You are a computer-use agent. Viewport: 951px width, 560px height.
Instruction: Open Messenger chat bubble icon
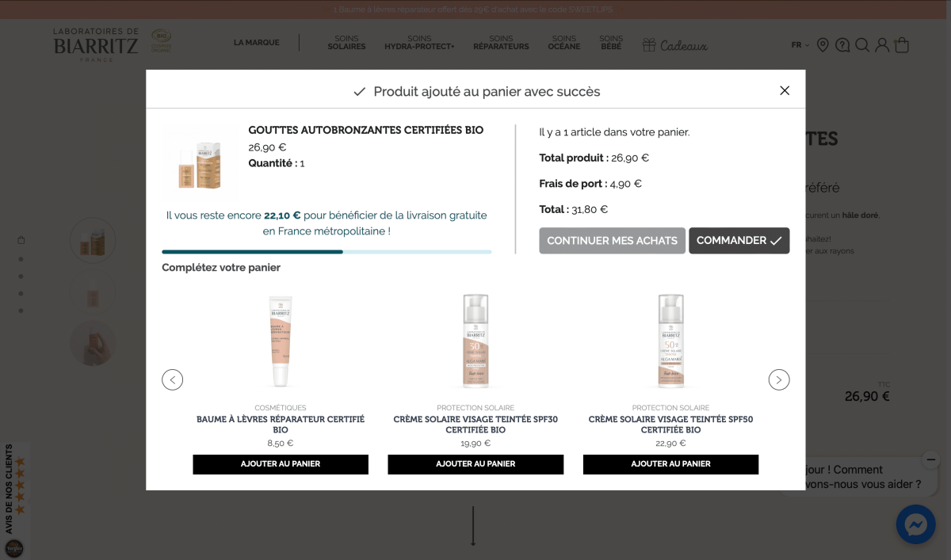[916, 524]
